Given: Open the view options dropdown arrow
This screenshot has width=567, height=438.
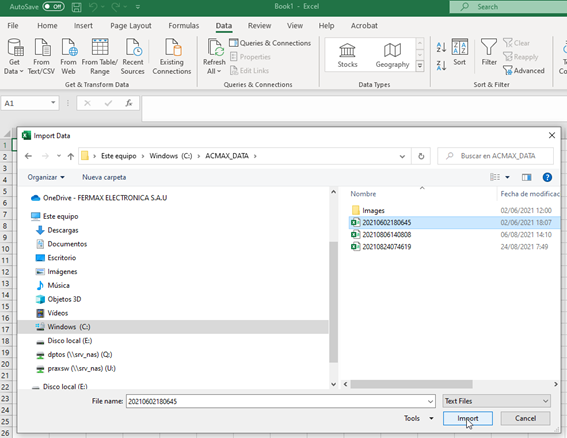Looking at the screenshot, I should click(x=507, y=177).
